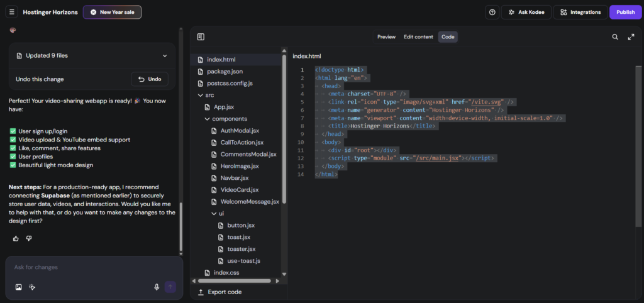This screenshot has height=303, width=644.
Task: Click the send arrow button
Action: tap(170, 287)
